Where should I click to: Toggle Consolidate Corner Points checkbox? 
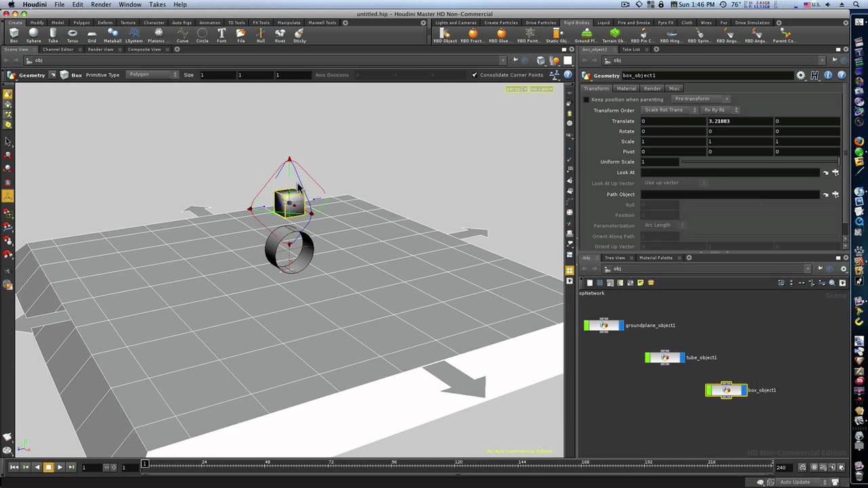[x=475, y=75]
